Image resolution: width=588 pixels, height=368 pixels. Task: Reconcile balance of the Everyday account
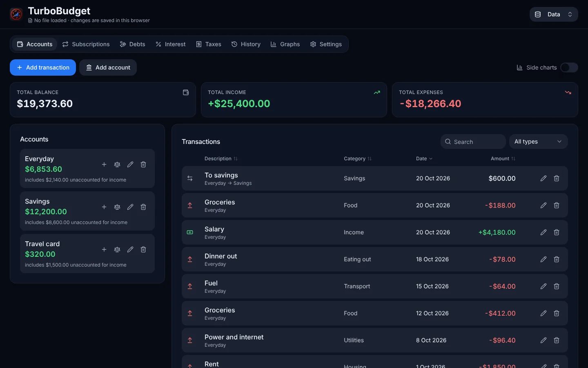(x=117, y=164)
